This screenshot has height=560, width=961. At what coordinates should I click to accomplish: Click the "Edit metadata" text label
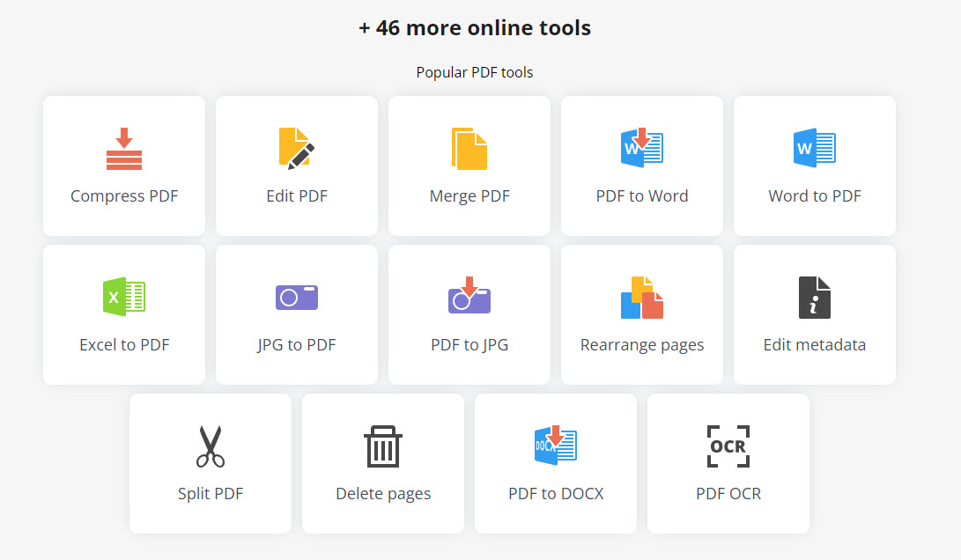(815, 345)
